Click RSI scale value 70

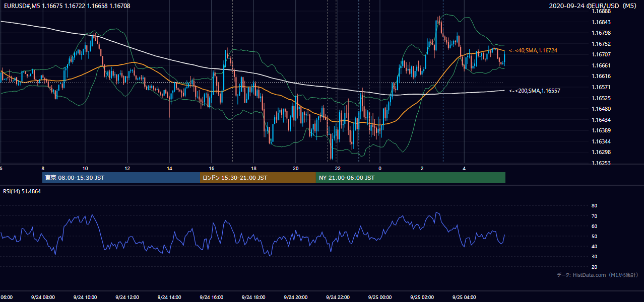coord(594,216)
